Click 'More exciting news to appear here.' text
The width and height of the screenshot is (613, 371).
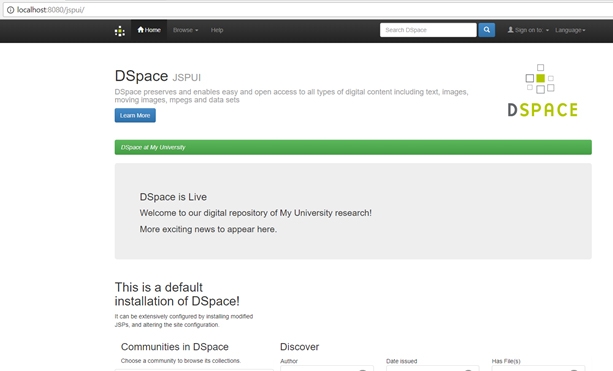pyautogui.click(x=208, y=229)
